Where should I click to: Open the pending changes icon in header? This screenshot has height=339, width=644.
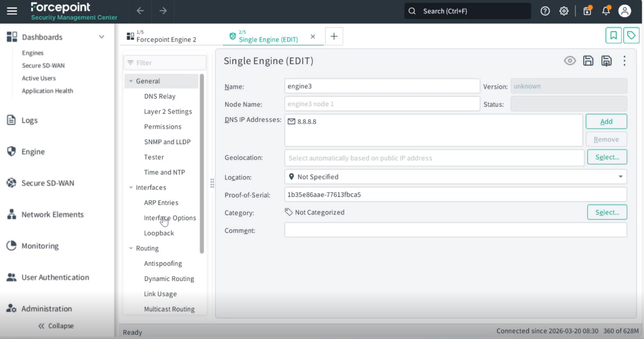pos(587,11)
